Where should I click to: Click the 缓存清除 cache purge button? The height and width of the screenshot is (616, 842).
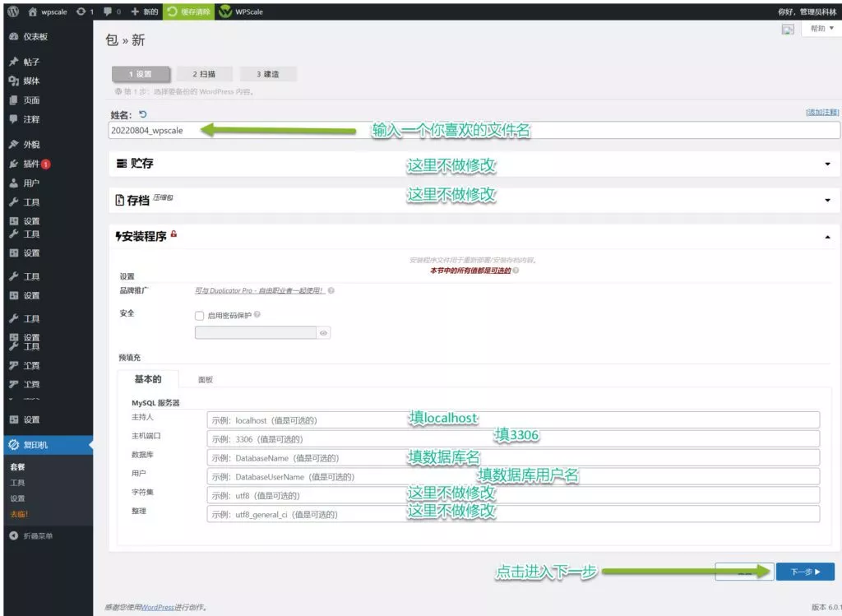pos(188,12)
